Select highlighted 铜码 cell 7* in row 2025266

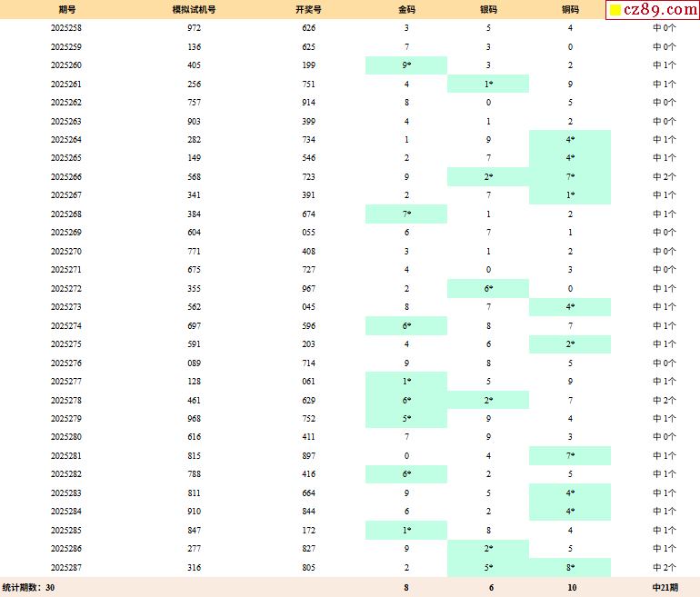[570, 176]
